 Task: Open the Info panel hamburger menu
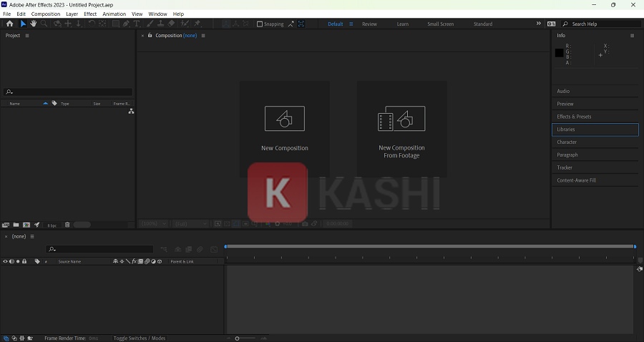click(632, 36)
